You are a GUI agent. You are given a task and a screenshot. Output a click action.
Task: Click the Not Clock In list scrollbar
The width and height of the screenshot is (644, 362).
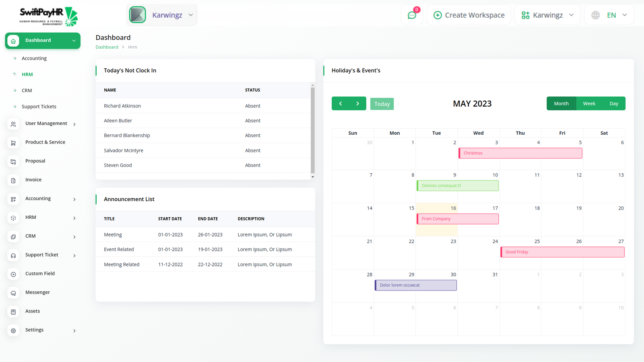tap(313, 129)
